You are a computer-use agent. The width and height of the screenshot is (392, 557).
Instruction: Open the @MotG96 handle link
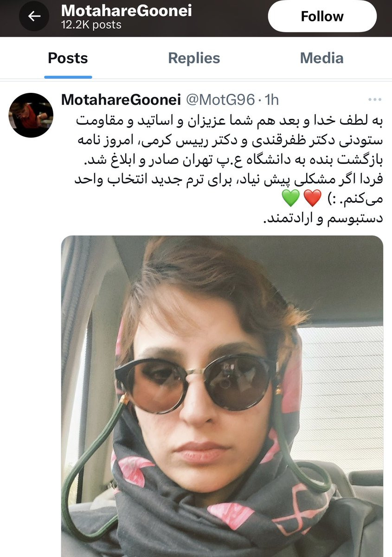220,99
